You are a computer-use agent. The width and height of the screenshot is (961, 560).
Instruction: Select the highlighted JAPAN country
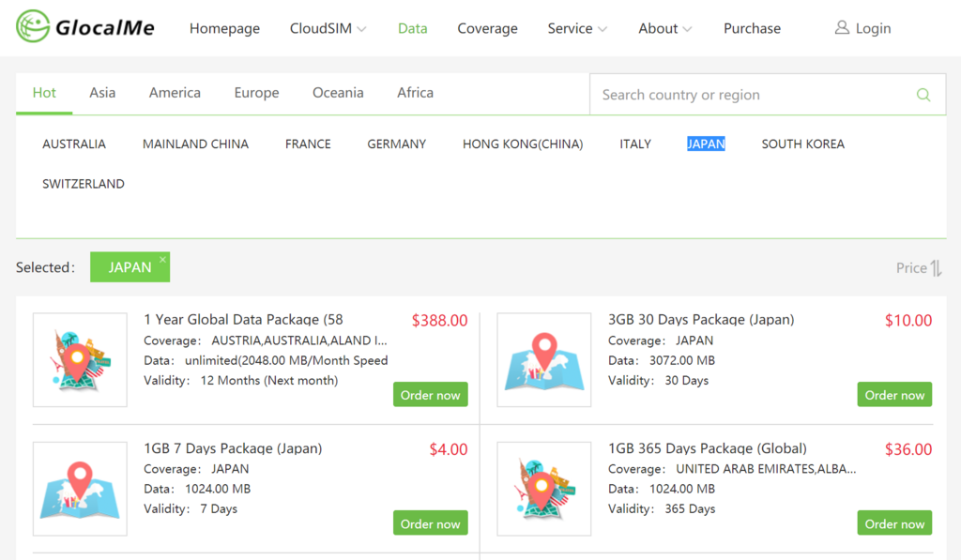[706, 144]
